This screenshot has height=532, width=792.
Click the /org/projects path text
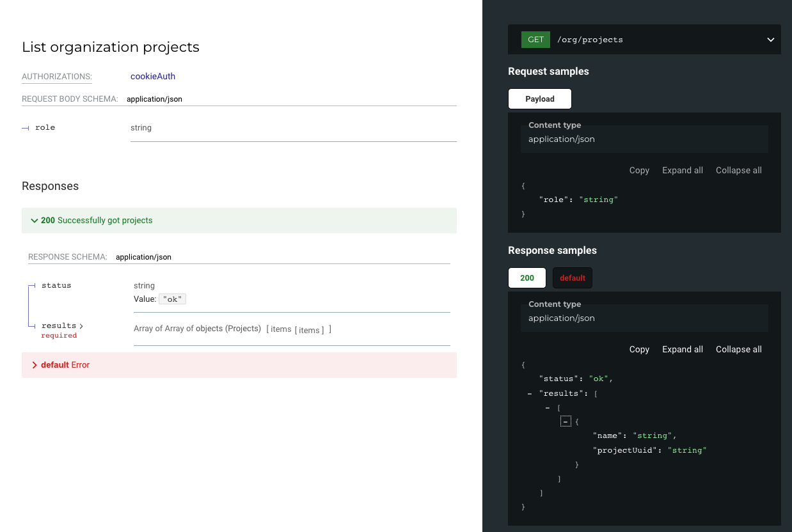pos(590,40)
